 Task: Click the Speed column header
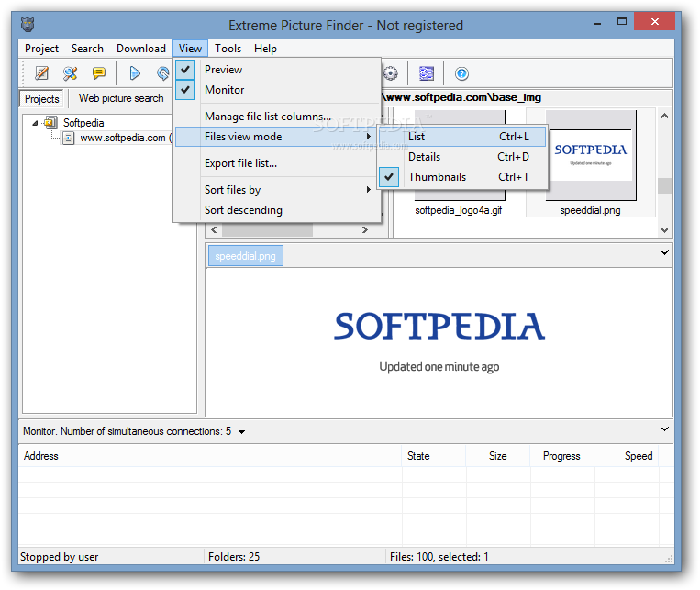tap(626, 456)
